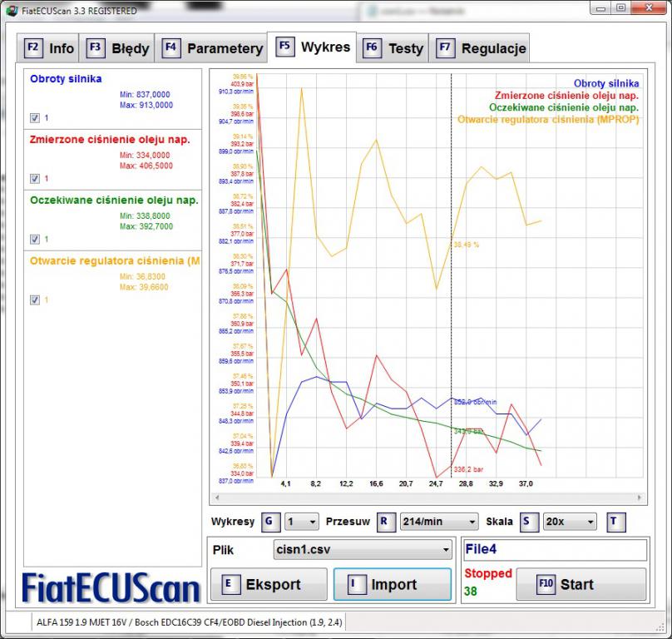
Task: Toggle the Obroty silnika graph checkbox
Action: pyautogui.click(x=35, y=118)
